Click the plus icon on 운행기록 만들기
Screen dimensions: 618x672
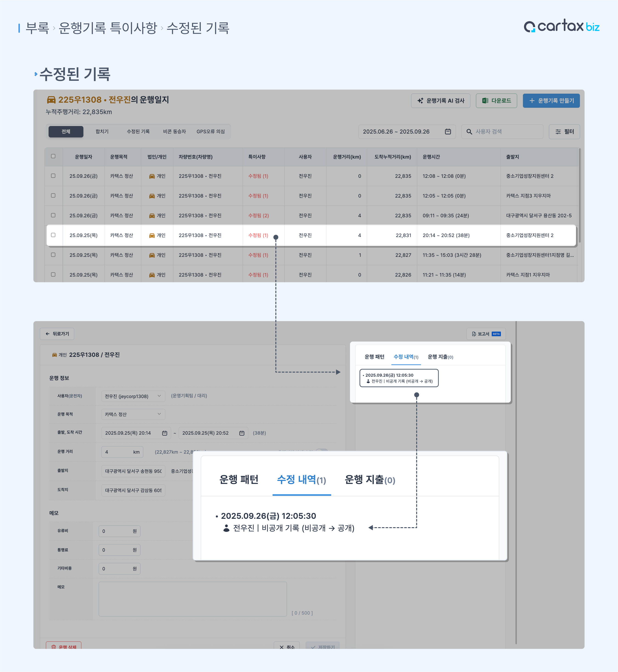tap(532, 101)
